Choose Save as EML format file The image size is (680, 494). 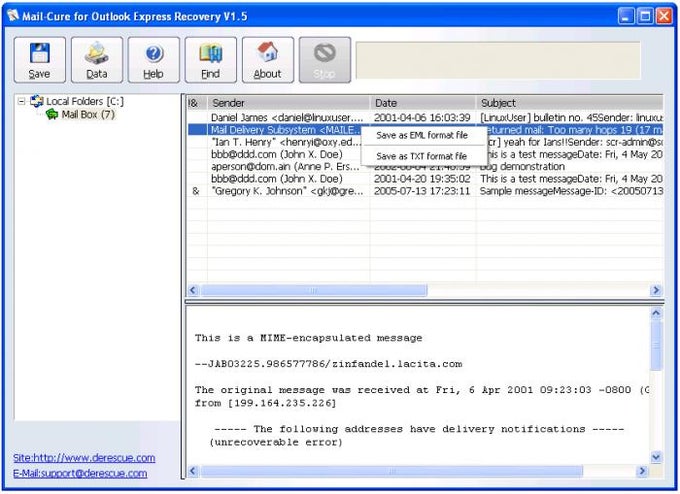pyautogui.click(x=422, y=135)
